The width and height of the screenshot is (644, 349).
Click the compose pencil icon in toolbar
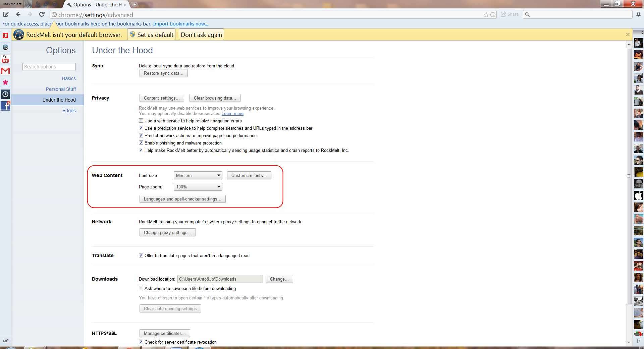coord(6,14)
